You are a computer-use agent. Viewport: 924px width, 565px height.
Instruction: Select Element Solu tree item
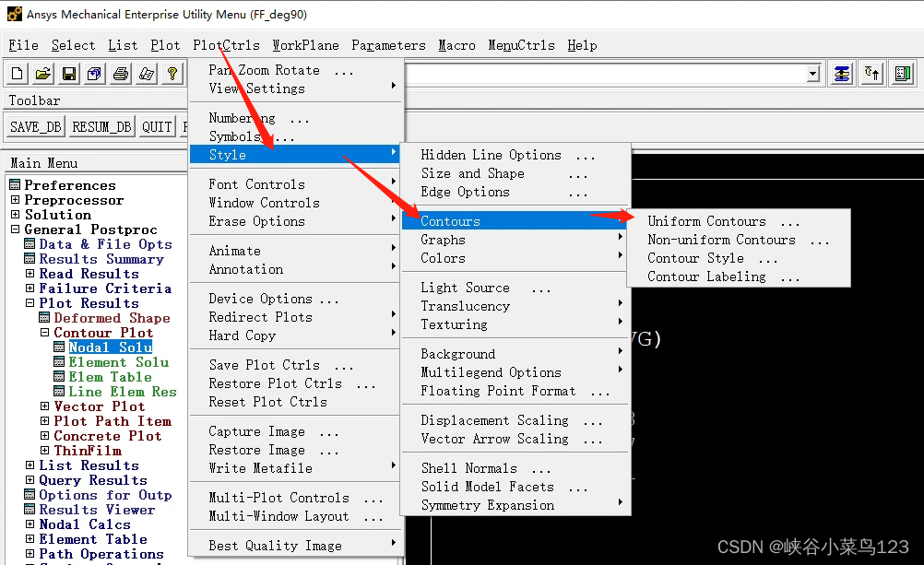(118, 362)
